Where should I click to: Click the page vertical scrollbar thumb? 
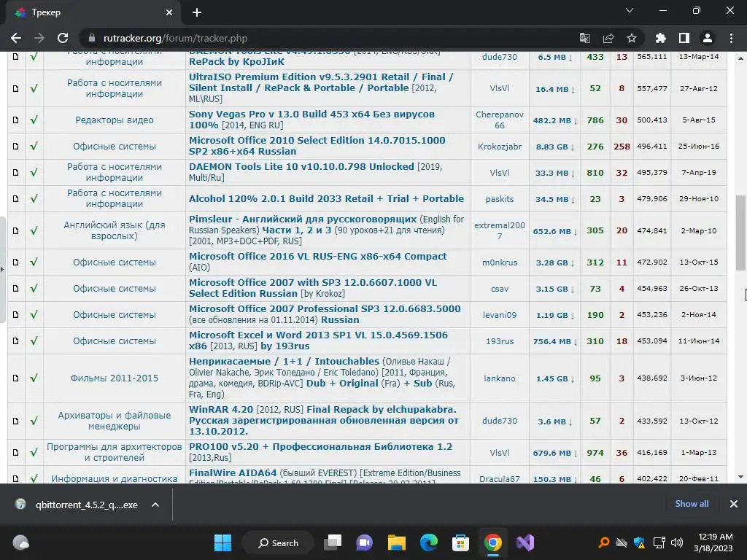(741, 233)
